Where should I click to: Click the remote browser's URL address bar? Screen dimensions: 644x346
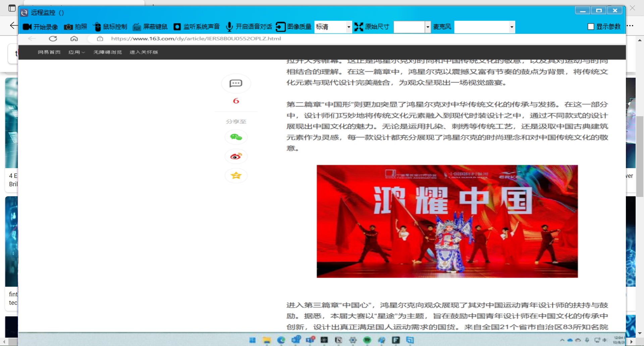pos(196,39)
